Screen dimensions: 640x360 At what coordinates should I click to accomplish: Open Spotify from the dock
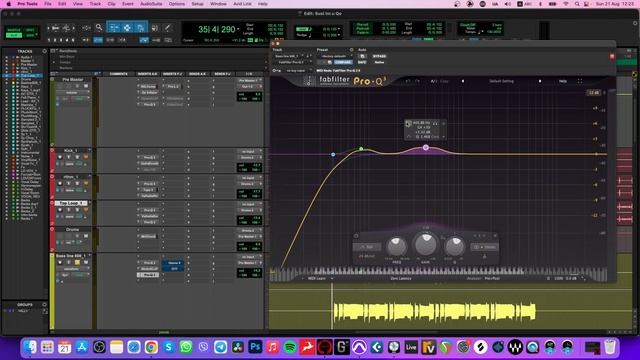point(290,347)
